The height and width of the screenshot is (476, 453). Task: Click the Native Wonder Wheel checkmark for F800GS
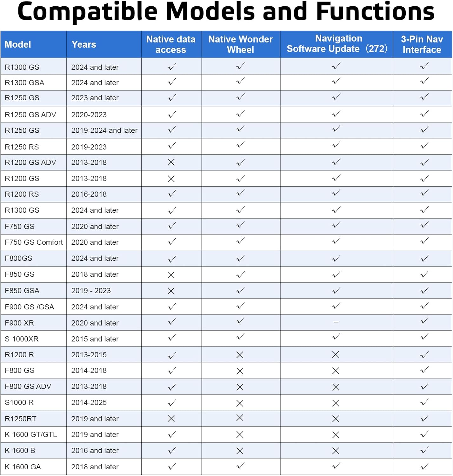241,259
